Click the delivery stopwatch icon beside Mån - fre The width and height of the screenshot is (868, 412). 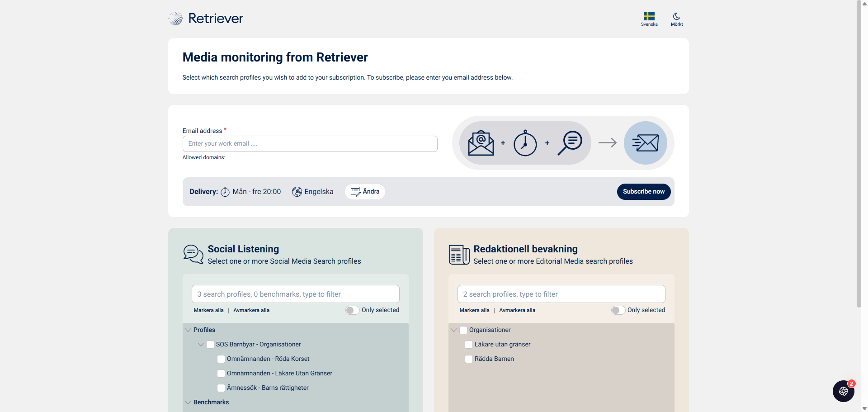[x=225, y=192]
